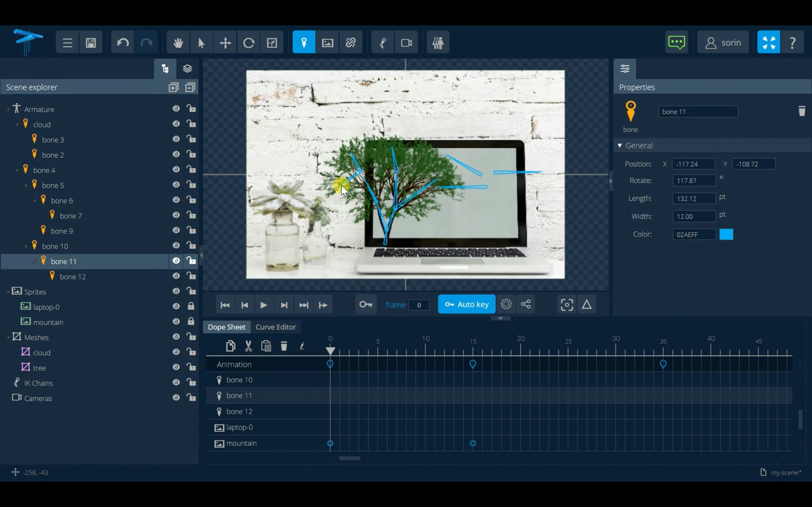Collapse the bone 4 tree node
812x507 pixels.
tap(17, 170)
